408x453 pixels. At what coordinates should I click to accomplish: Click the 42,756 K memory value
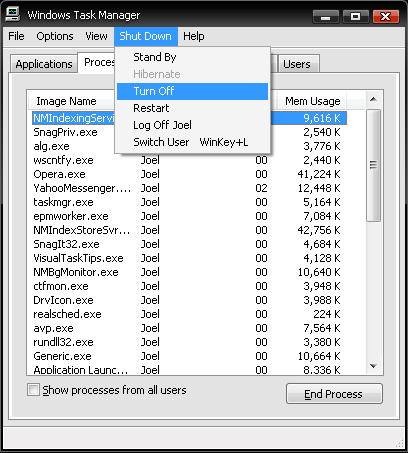(319, 230)
